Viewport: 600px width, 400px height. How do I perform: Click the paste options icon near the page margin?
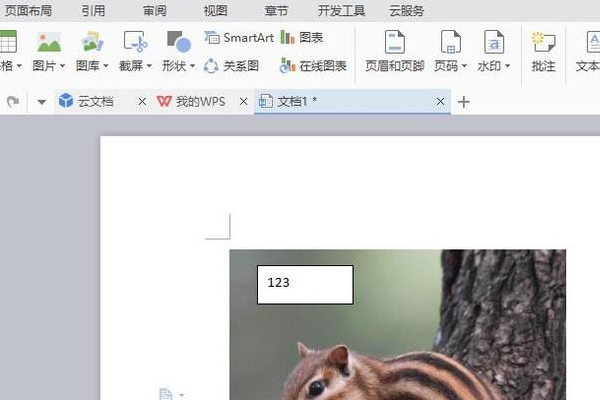[x=166, y=394]
